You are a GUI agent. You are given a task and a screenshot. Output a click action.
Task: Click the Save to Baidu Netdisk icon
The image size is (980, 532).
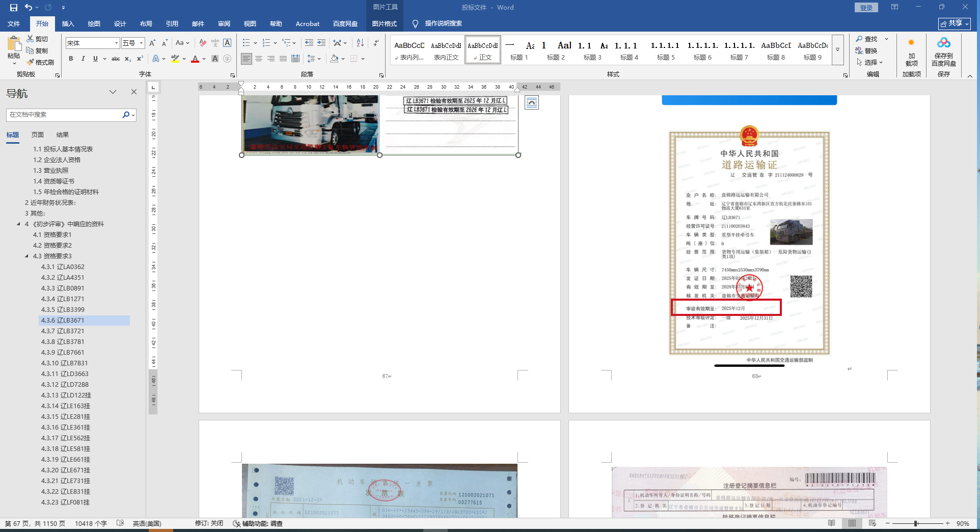[x=943, y=43]
